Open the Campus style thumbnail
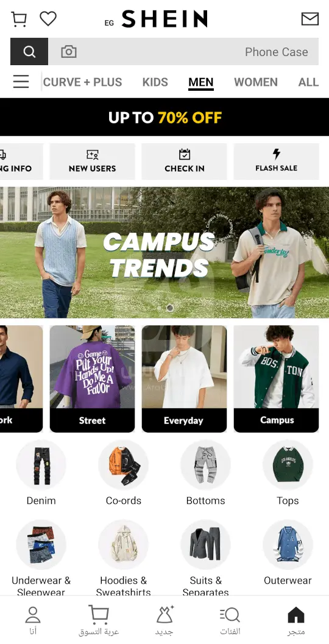The width and height of the screenshot is (329, 644). coord(277,379)
